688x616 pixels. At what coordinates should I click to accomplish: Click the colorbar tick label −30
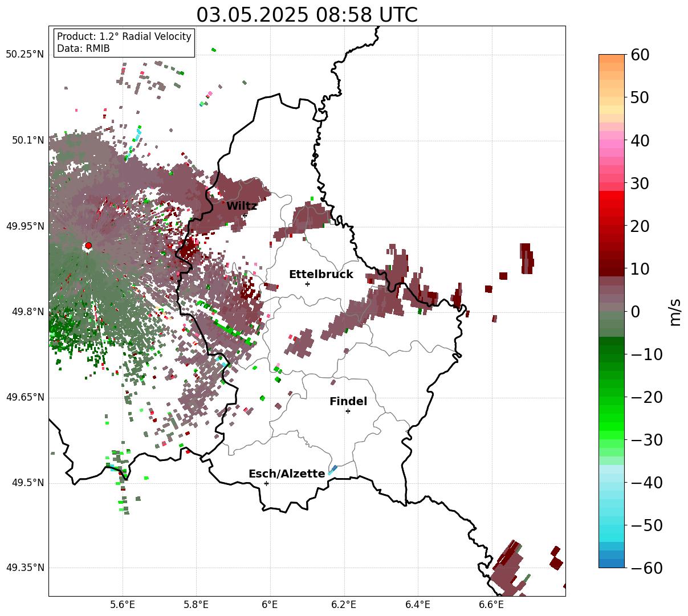point(646,440)
